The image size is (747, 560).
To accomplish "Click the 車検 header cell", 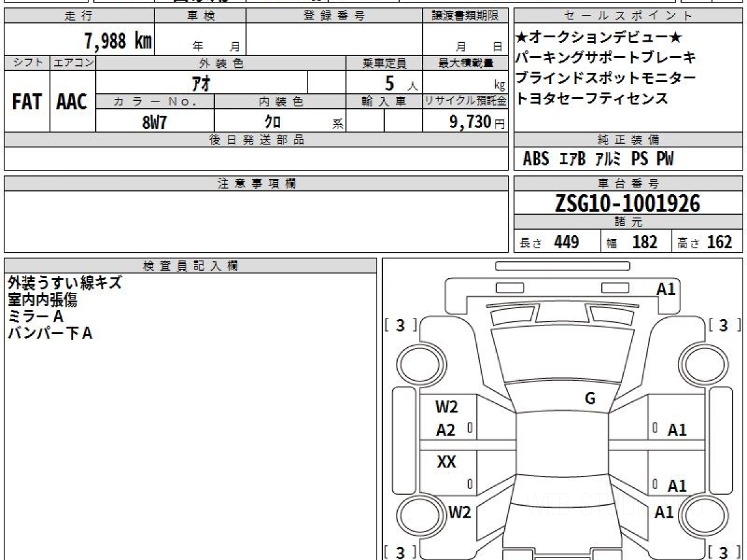I will click(x=200, y=16).
